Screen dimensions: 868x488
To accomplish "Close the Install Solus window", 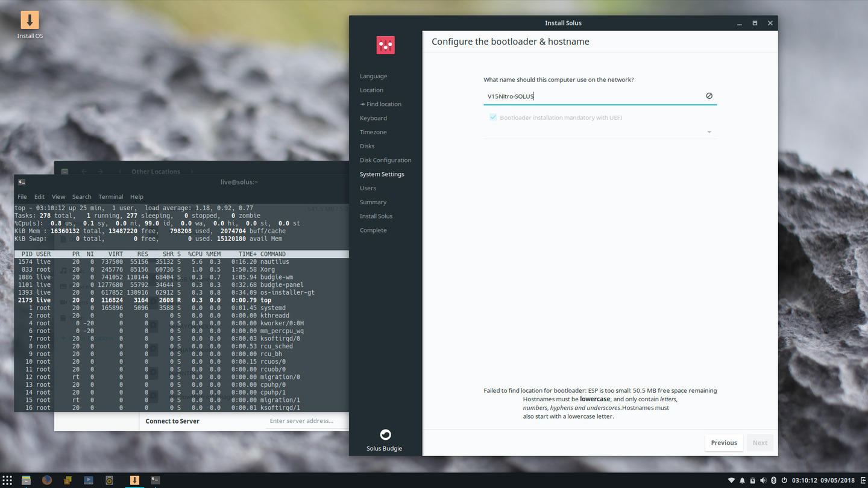I will (x=770, y=23).
